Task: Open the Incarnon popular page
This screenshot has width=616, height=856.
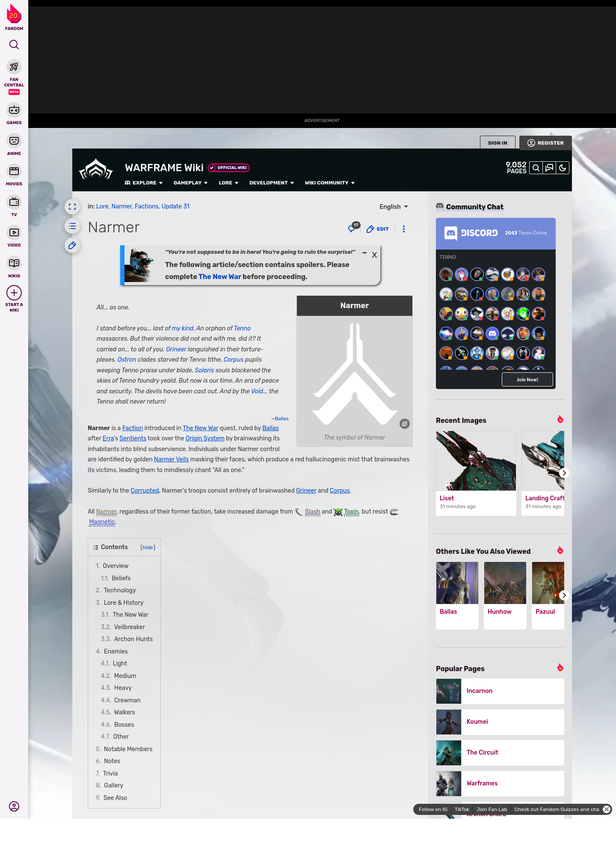Action: (500, 691)
